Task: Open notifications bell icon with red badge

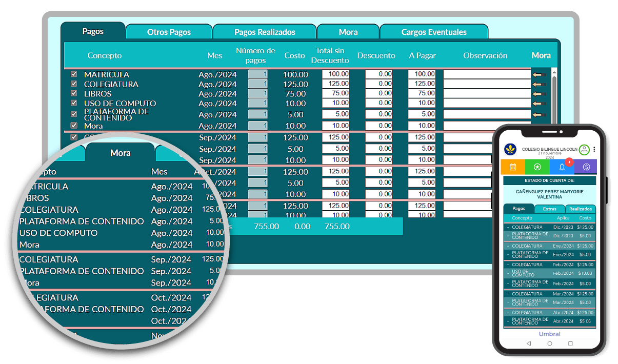Action: coord(562,167)
